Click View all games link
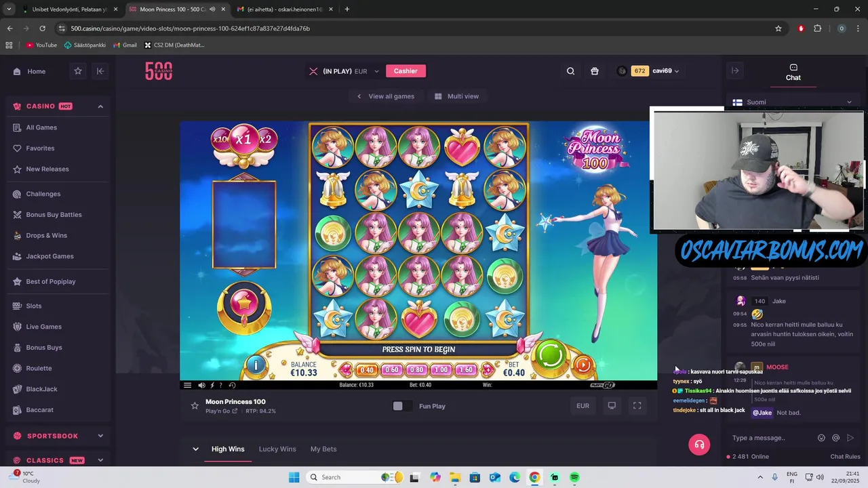868x488 pixels. 384,96
